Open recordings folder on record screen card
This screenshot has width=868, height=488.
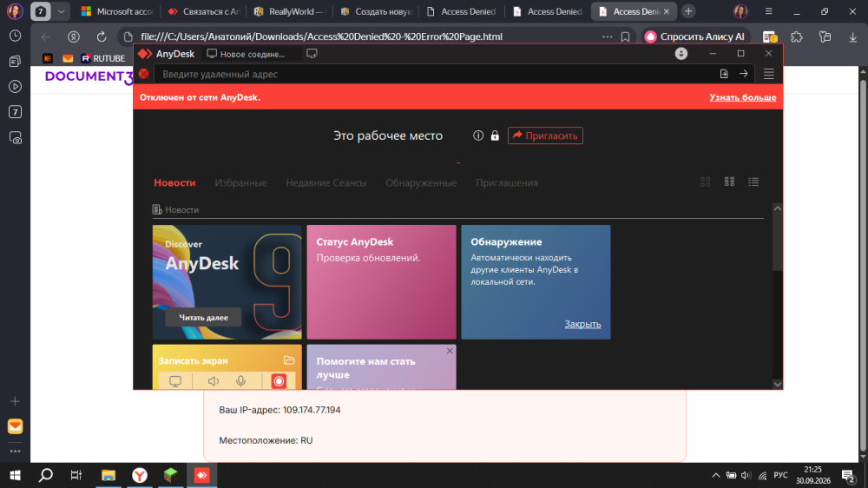pyautogui.click(x=289, y=360)
